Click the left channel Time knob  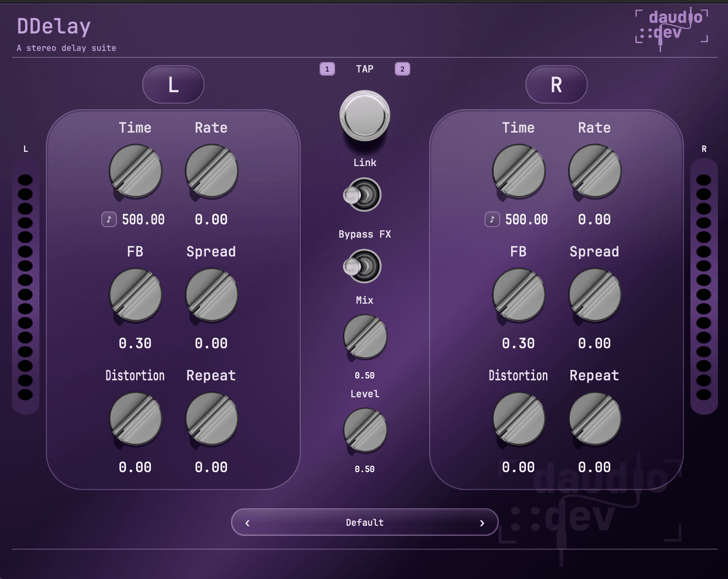point(135,172)
